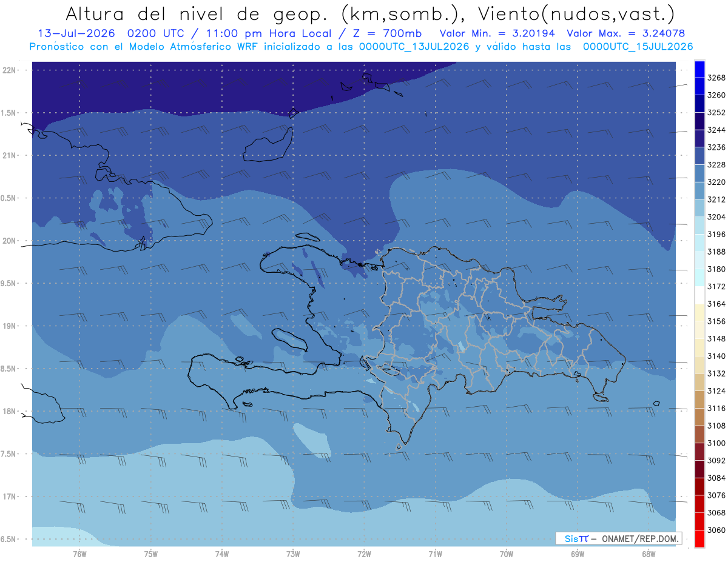The image size is (728, 562).
Task: Click the '0000UTC_15JUL2026' validity text
Action: 638,46
